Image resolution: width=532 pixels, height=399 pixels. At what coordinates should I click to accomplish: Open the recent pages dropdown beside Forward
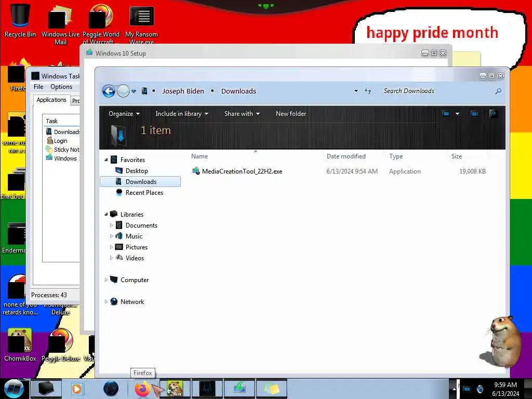pos(134,91)
